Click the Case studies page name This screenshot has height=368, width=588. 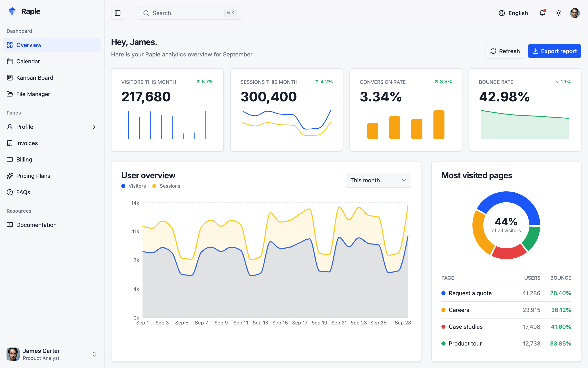coord(465,327)
